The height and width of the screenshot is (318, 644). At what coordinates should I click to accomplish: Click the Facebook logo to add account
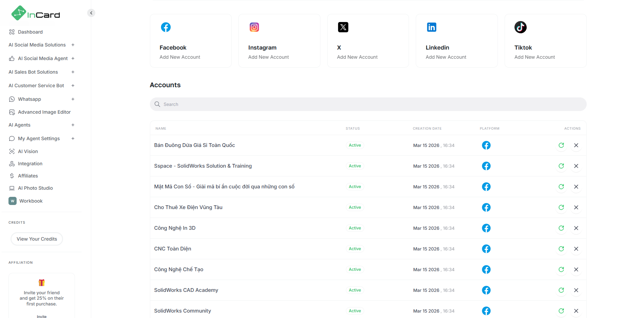click(x=165, y=27)
